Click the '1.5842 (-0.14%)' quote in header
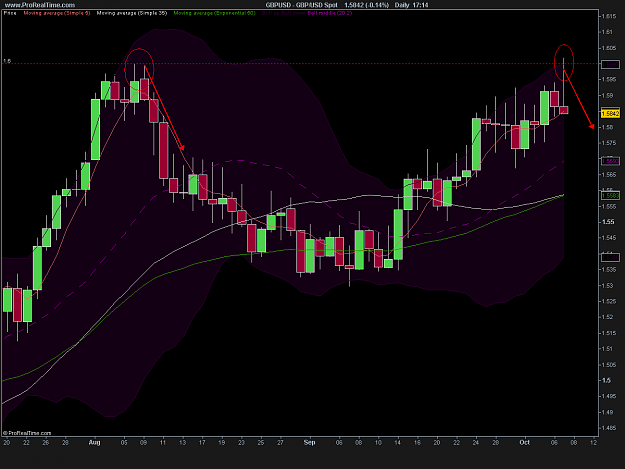This screenshot has height=469, width=625. [x=366, y=5]
